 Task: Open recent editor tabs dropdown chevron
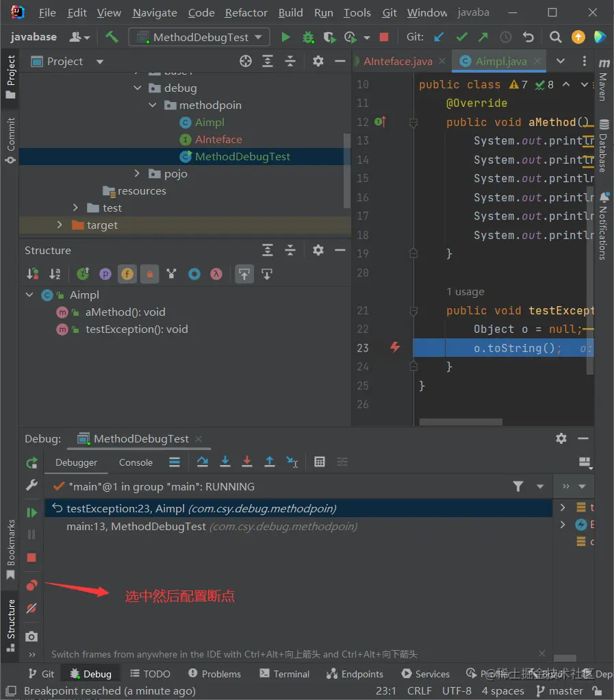[x=561, y=61]
